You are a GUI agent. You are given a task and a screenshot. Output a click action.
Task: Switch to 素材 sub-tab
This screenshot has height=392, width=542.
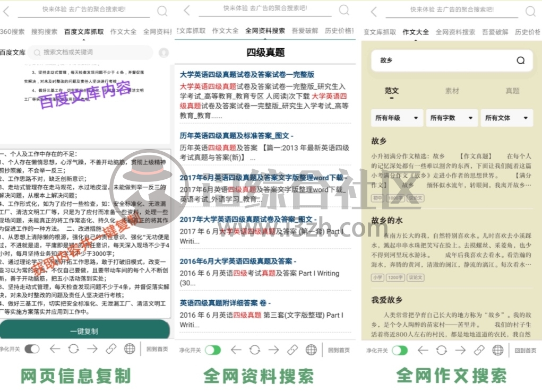452,91
